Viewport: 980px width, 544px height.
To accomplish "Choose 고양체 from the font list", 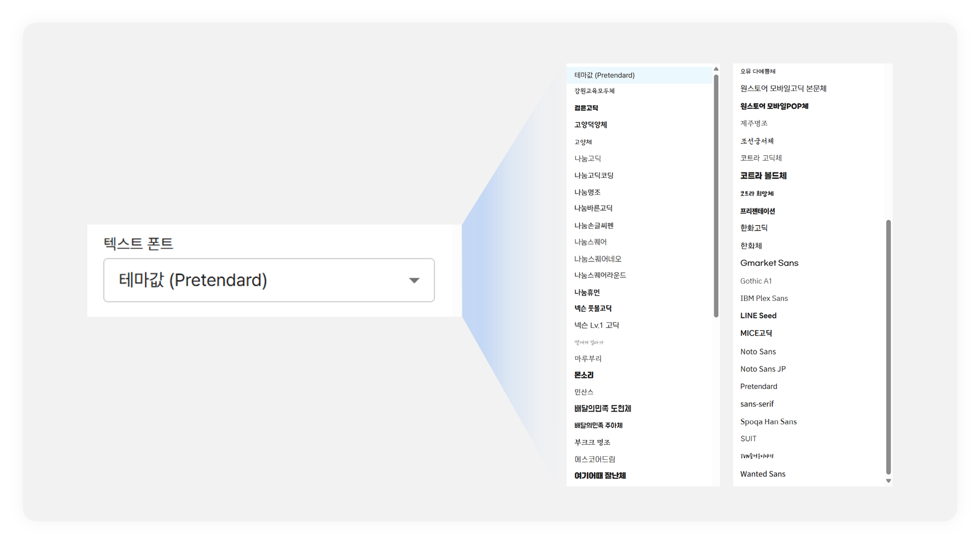I will (x=583, y=142).
